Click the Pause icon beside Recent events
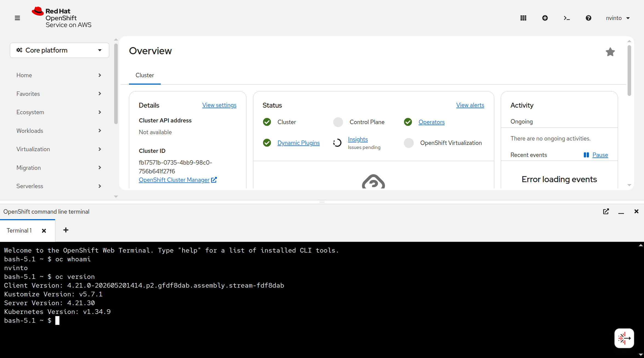The width and height of the screenshot is (644, 358). pos(586,155)
